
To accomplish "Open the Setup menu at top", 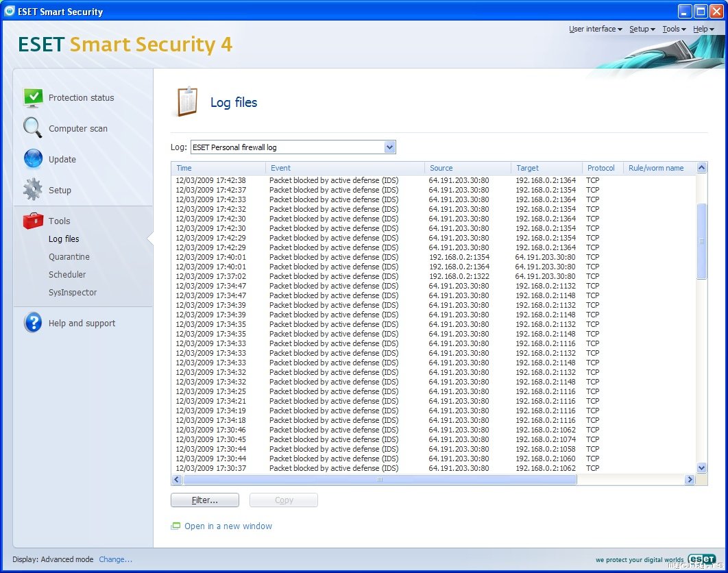I will point(642,29).
